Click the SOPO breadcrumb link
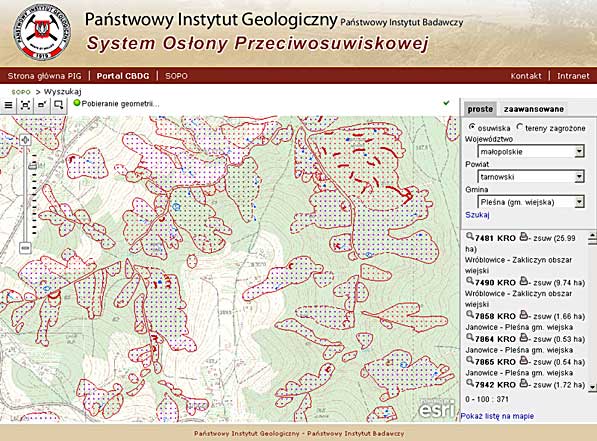 tap(21, 92)
